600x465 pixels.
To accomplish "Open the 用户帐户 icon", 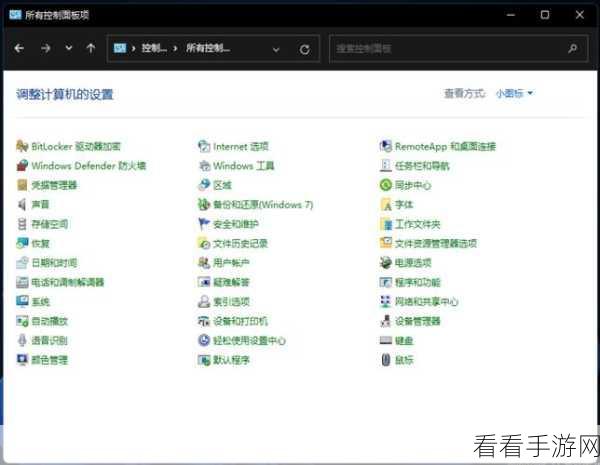I will pos(204,263).
